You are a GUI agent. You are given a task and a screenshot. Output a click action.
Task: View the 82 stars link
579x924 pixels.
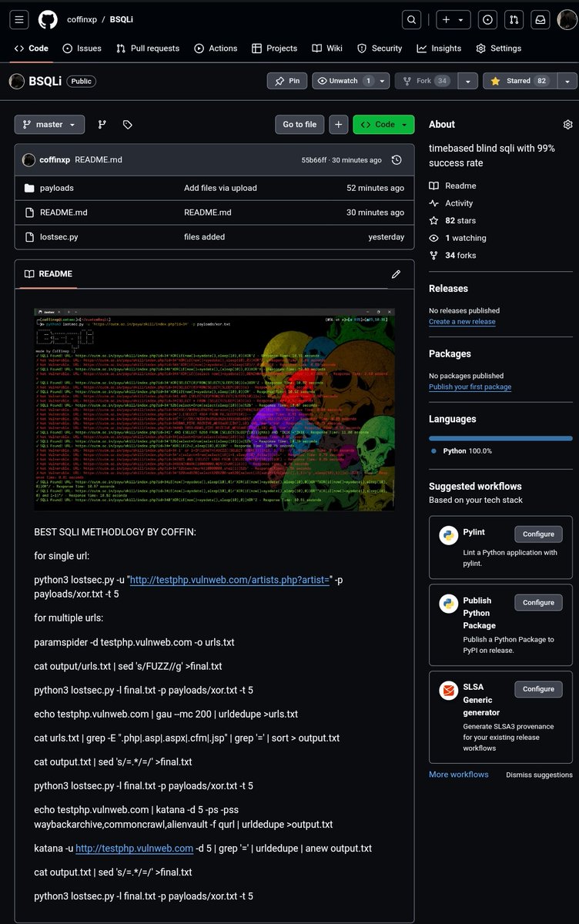pos(453,220)
